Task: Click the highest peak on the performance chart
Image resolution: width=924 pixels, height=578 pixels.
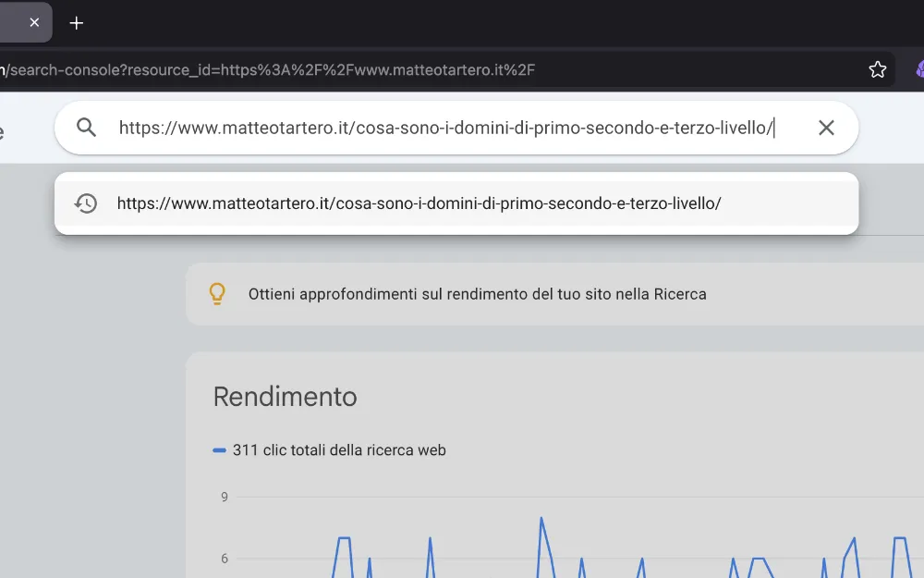Action: 541,518
